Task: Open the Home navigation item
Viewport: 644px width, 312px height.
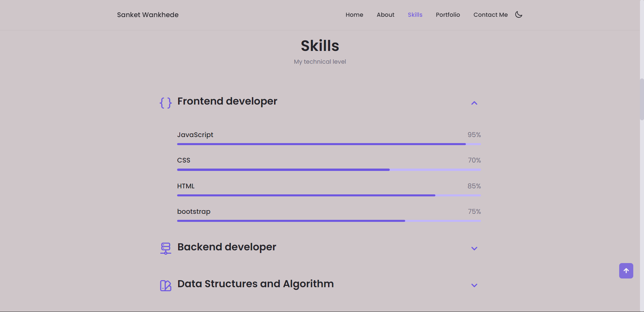Action: [x=354, y=15]
